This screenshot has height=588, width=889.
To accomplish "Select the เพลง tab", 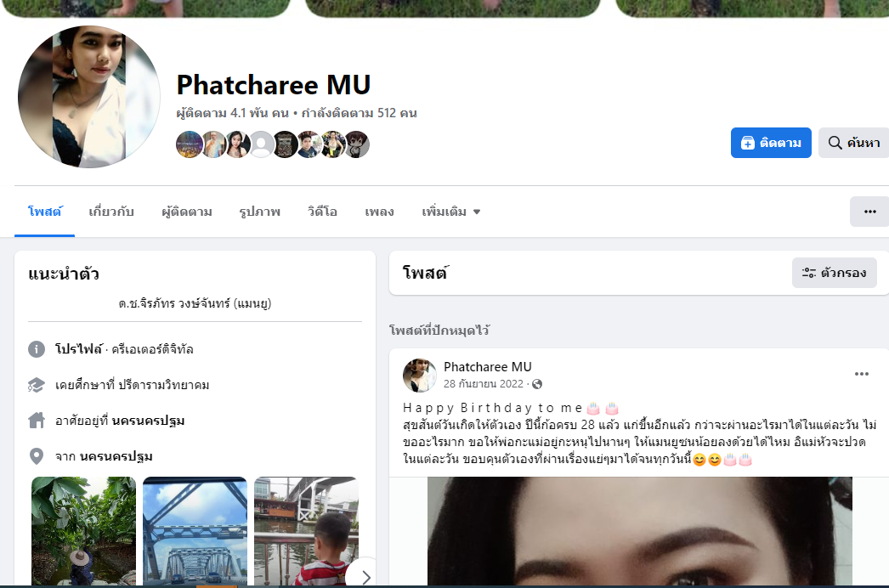I will point(379,212).
